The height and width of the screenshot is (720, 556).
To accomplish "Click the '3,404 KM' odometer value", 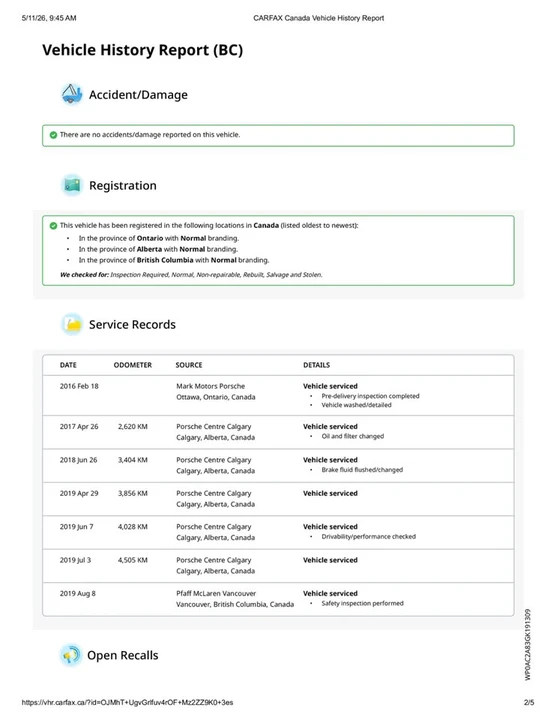I will tap(133, 460).
